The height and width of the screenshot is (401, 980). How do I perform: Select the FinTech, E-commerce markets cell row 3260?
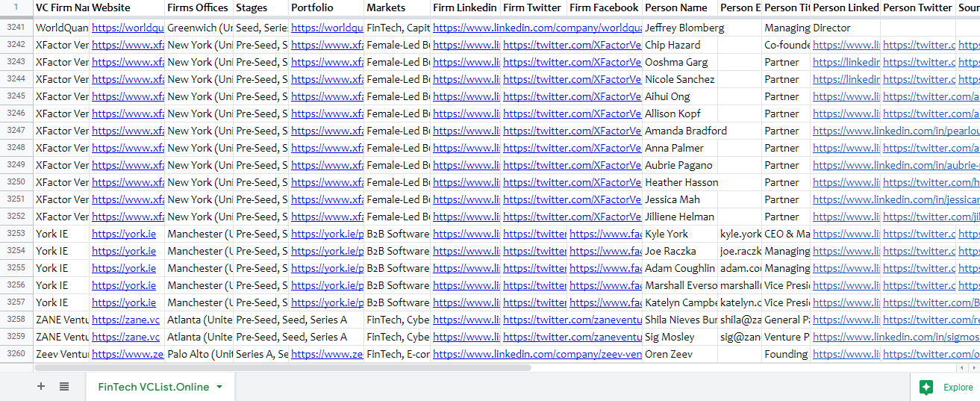[397, 354]
